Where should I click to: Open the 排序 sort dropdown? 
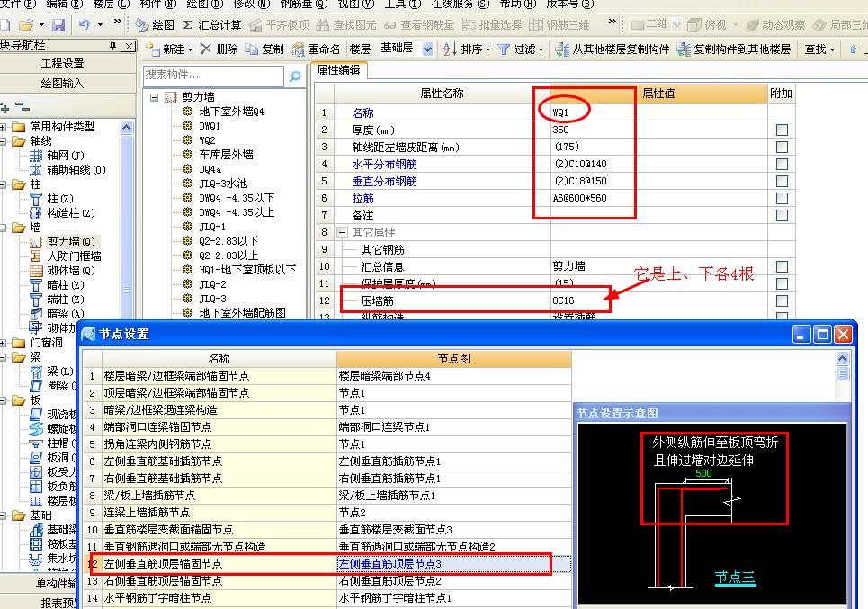467,49
